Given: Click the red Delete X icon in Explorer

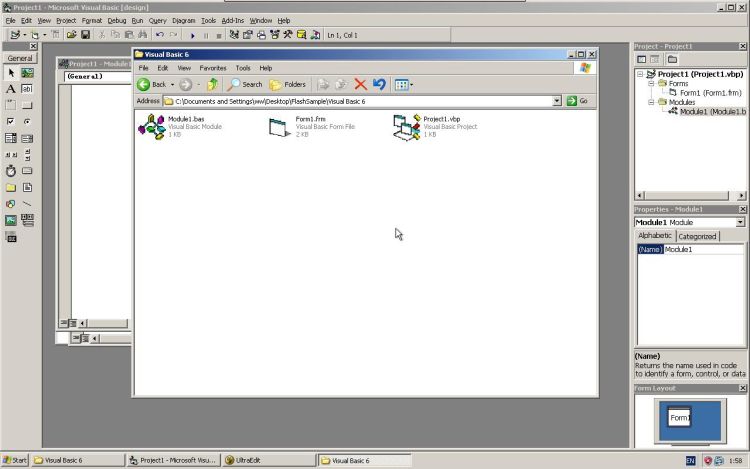Looking at the screenshot, I should pyautogui.click(x=361, y=85).
